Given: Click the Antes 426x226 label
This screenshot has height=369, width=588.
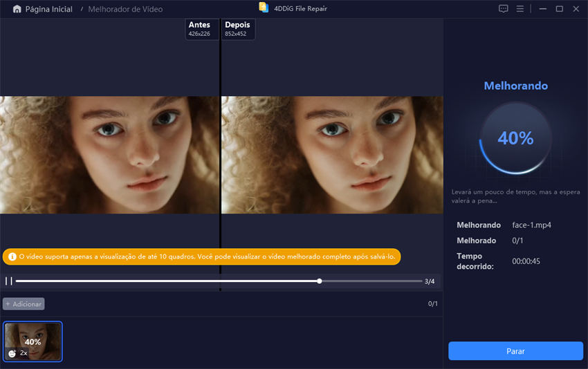Looking at the screenshot, I should 201,29.
